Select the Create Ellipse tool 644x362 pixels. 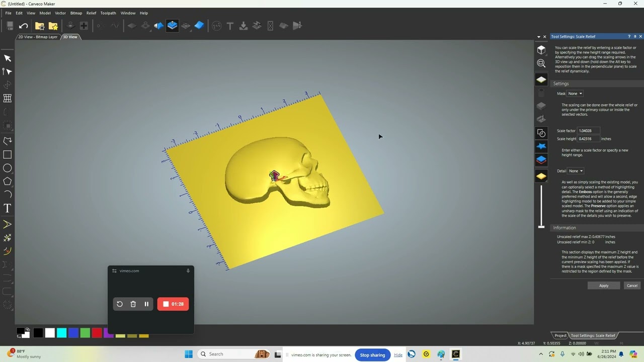[8, 168]
